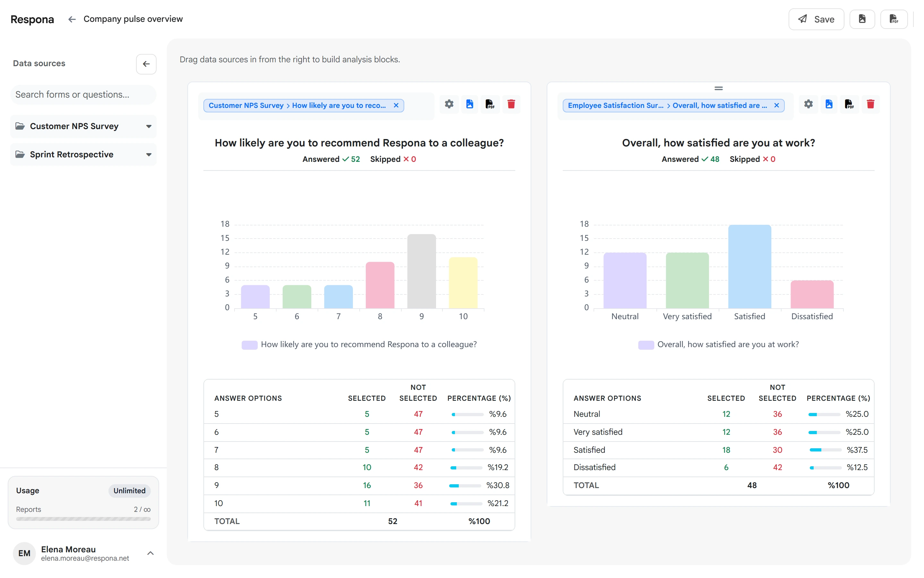This screenshot has height=578, width=924.
Task: Click the Company pulse overview title
Action: coord(133,19)
